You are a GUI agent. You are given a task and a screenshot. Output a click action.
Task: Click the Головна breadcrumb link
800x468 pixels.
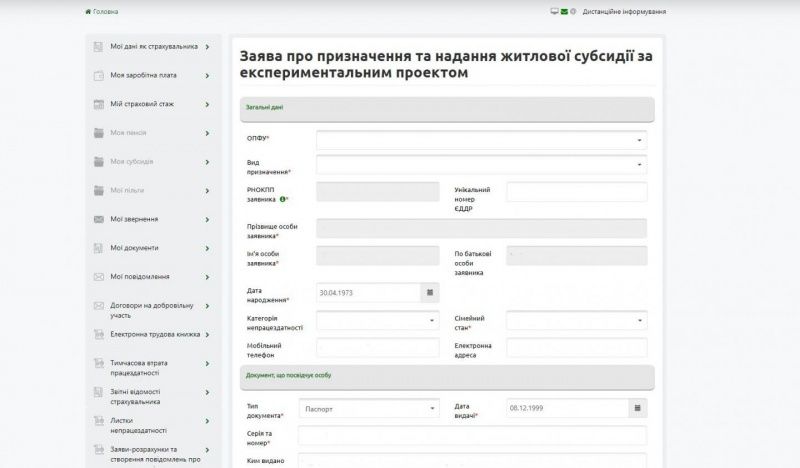click(x=105, y=12)
